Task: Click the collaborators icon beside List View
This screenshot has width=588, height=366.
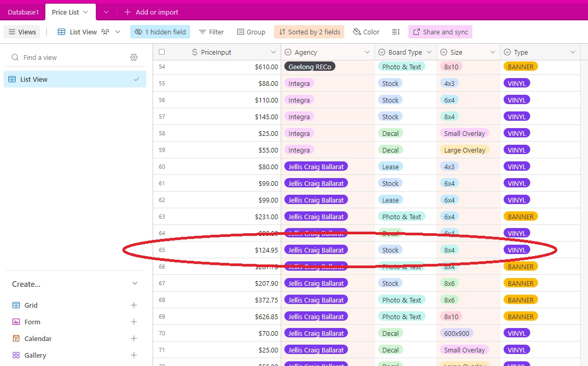Action: (x=105, y=32)
